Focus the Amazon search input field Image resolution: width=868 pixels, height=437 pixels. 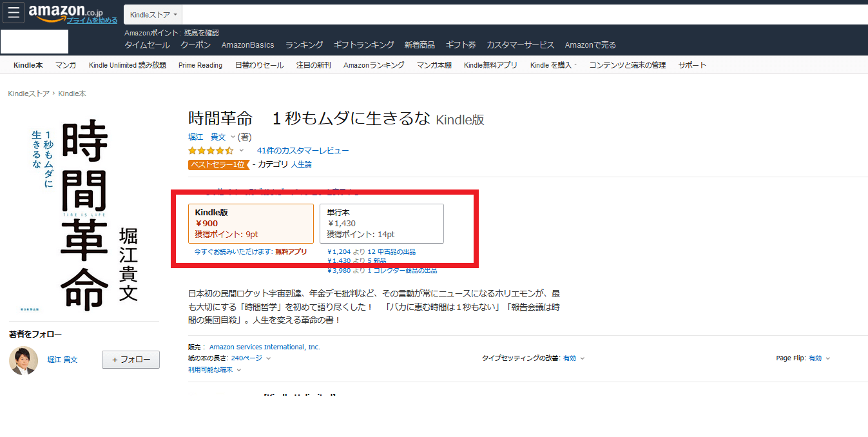pyautogui.click(x=525, y=14)
